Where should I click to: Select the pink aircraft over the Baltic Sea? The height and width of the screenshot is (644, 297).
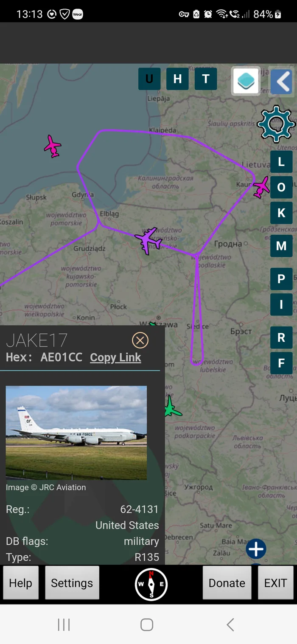53,146
